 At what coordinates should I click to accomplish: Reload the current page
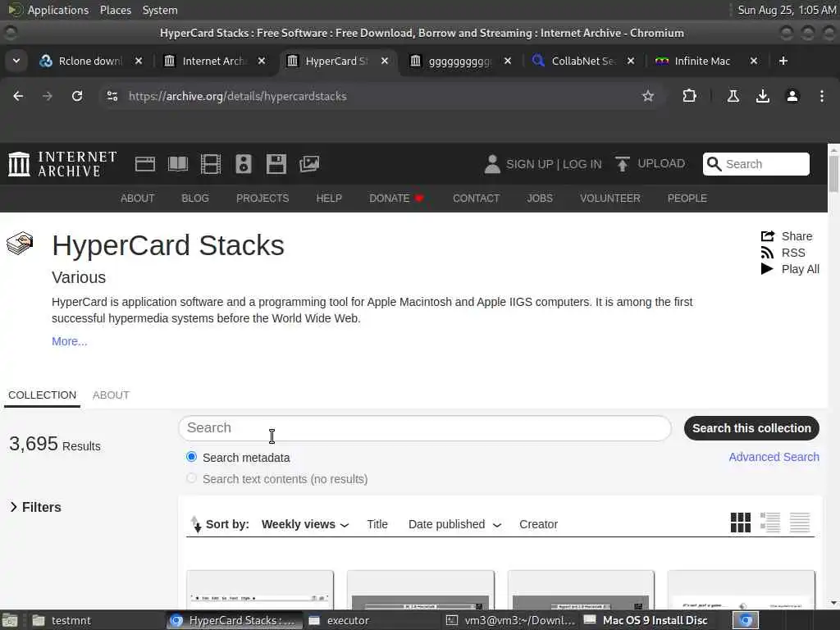click(x=77, y=97)
